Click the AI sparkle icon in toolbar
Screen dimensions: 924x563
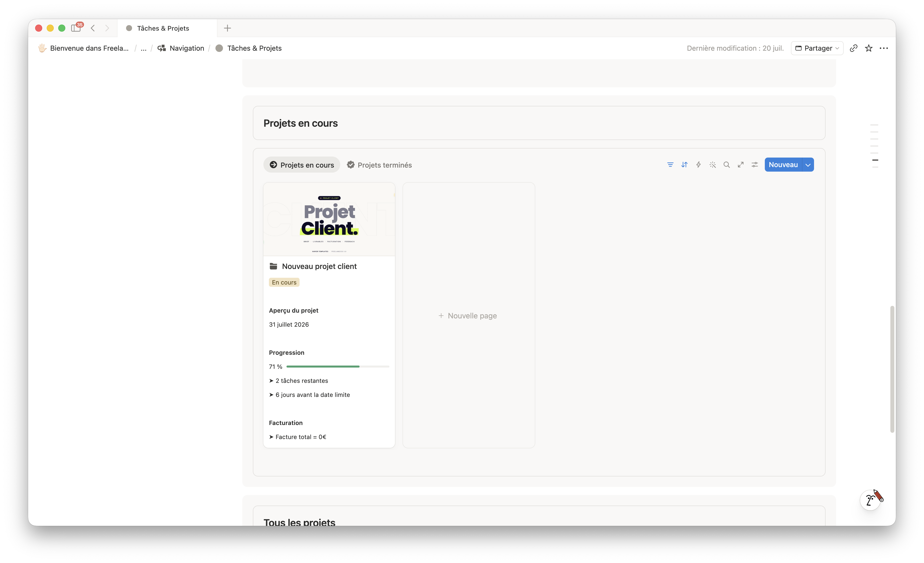[x=713, y=165]
